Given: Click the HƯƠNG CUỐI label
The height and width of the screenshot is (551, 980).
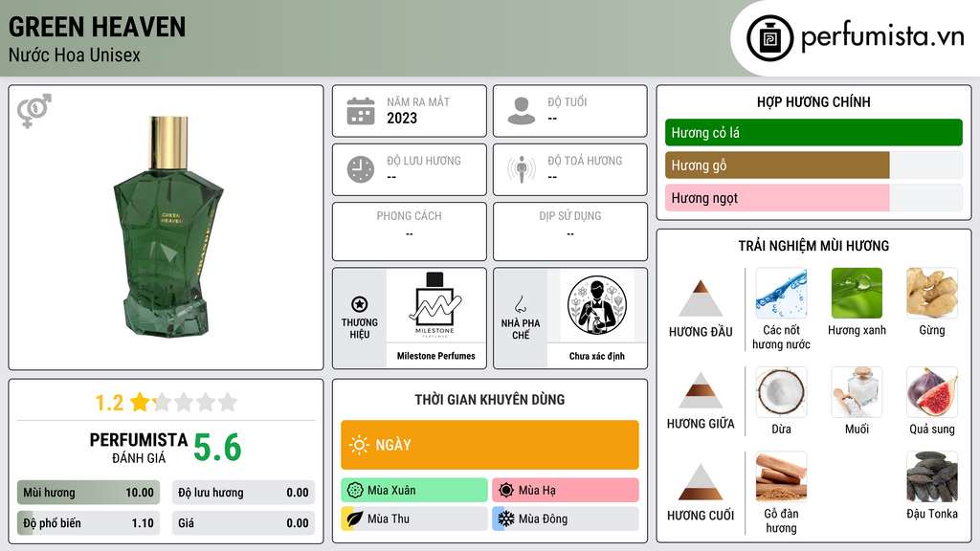Looking at the screenshot, I should [x=701, y=516].
